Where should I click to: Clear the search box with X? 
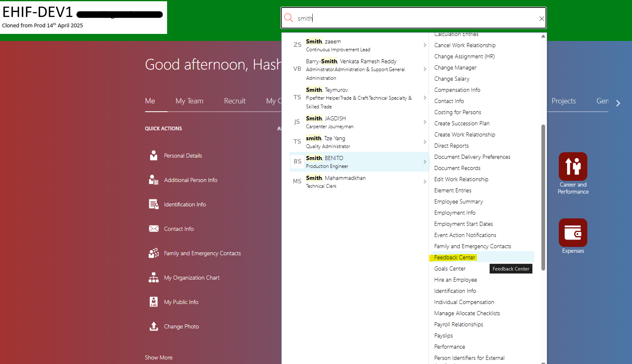click(x=541, y=19)
